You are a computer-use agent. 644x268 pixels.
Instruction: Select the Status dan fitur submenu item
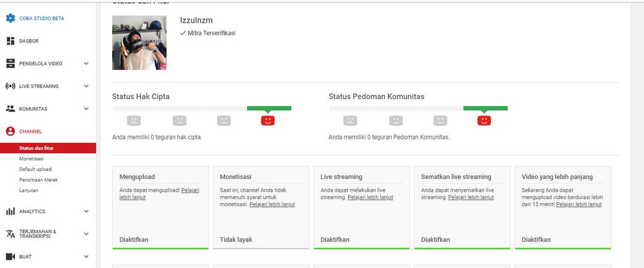click(48, 148)
